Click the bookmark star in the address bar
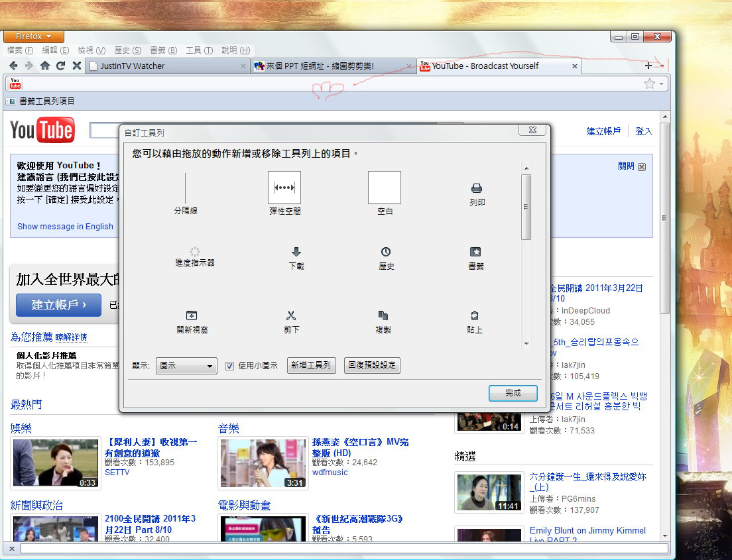The image size is (732, 560). [x=649, y=84]
